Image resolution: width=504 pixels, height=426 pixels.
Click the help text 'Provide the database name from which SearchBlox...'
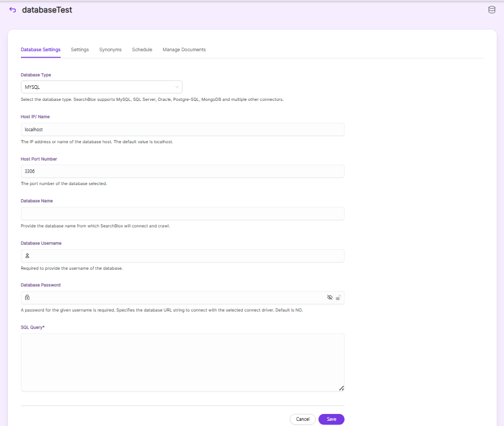click(x=95, y=226)
